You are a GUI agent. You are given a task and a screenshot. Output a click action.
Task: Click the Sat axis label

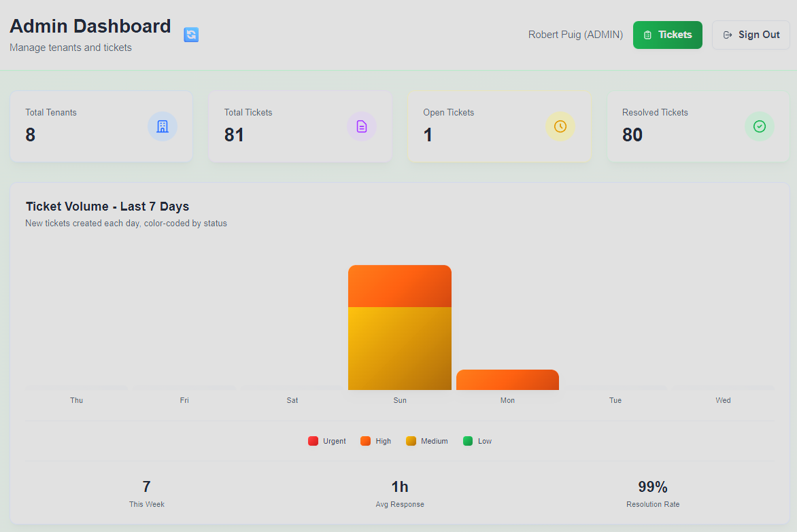pos(292,400)
